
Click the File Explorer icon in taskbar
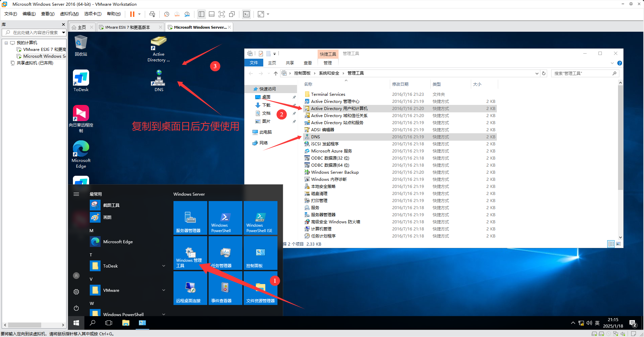coord(126,323)
